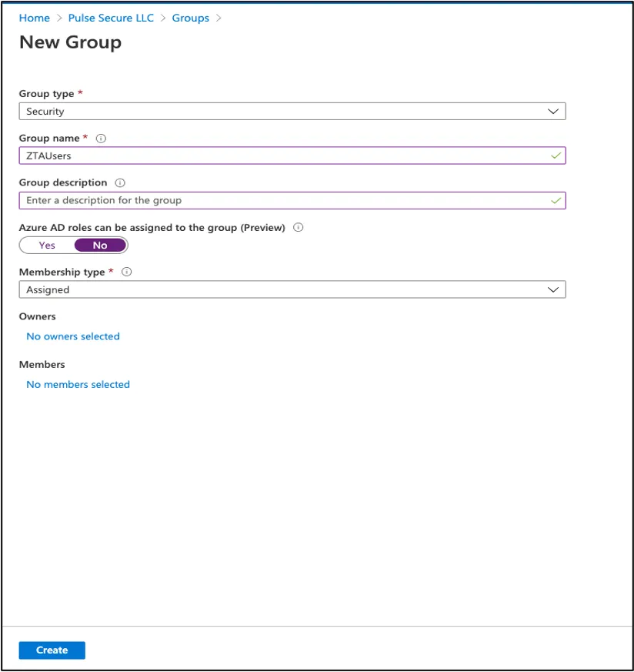Open the Group type Security dropdown
Screen dimensions: 634x672
292,112
